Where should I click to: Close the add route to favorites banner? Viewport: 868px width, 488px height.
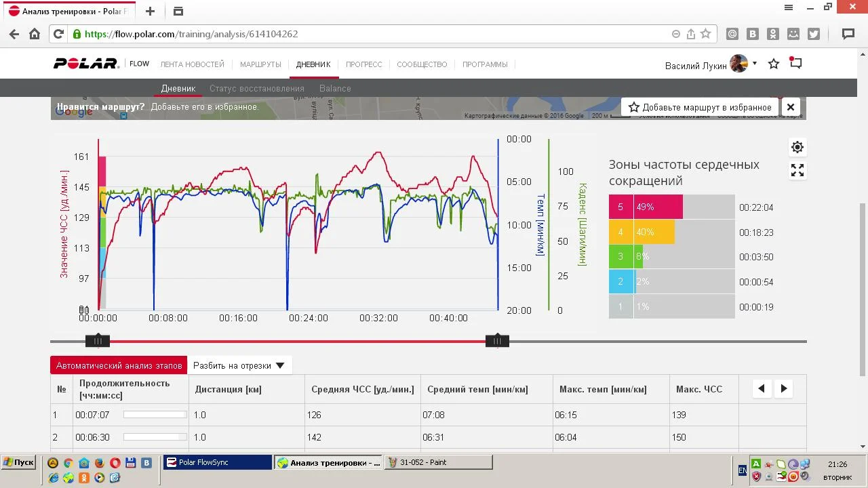pos(790,107)
